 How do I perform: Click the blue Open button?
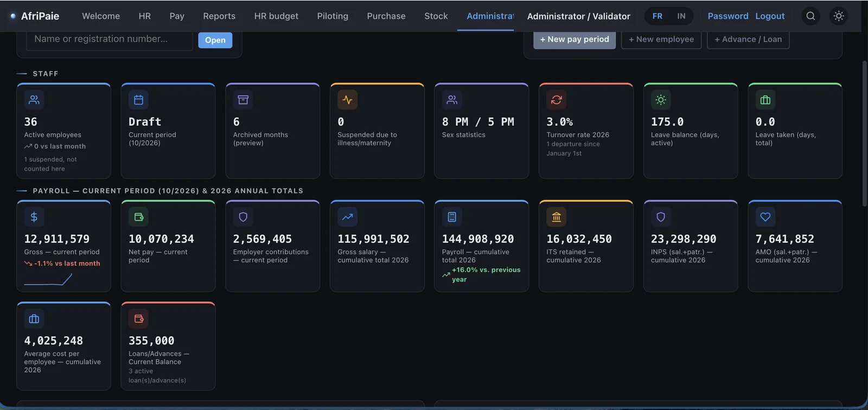point(215,40)
